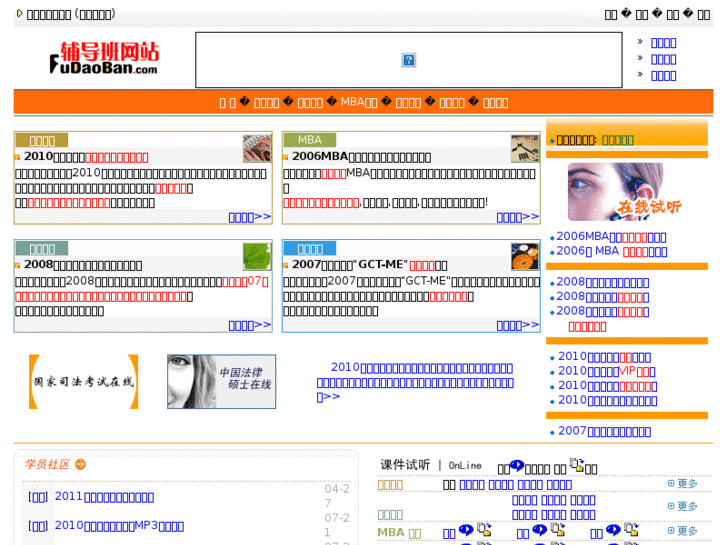Viewport: 727px width, 545px height.
Task: Open the sidebar 2010 link containing VIP
Action: coord(606,372)
